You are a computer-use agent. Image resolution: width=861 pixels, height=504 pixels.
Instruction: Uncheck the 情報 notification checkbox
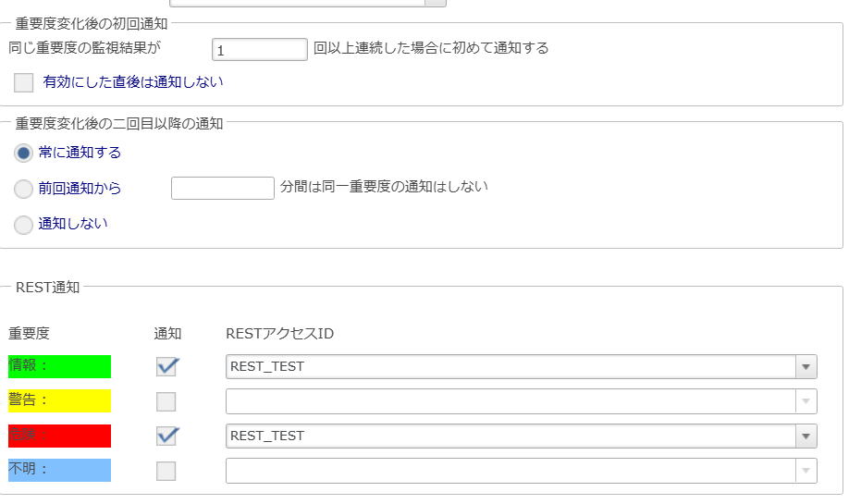coord(166,366)
